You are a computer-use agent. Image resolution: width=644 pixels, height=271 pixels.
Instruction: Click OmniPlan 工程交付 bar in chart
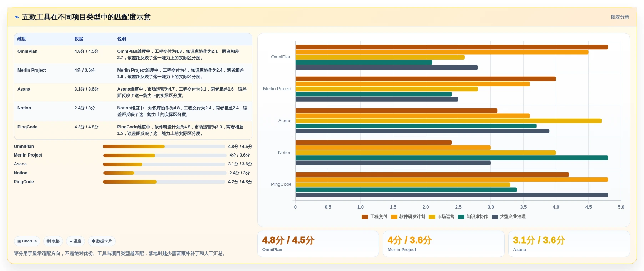point(452,47)
